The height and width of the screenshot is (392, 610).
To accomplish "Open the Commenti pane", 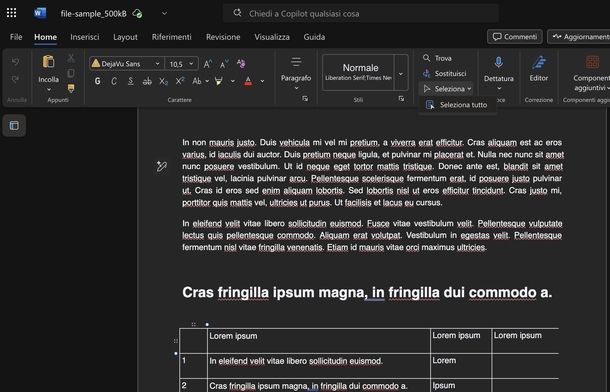I will (515, 37).
